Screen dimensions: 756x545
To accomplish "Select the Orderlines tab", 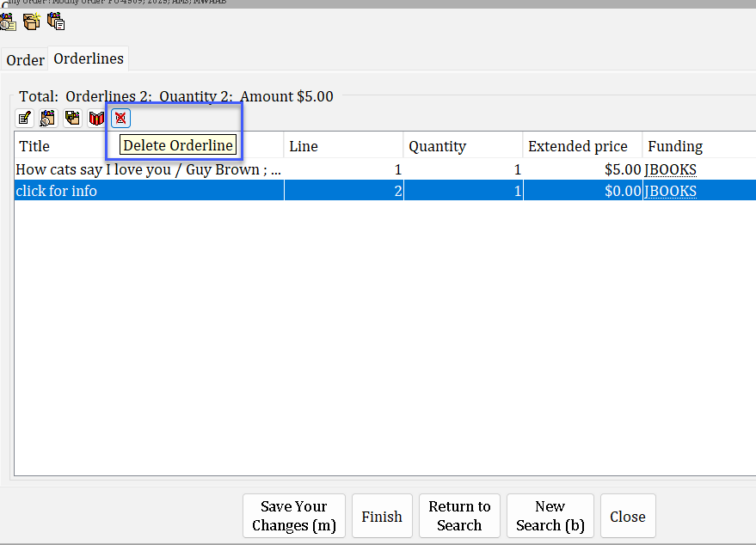I will coord(89,59).
